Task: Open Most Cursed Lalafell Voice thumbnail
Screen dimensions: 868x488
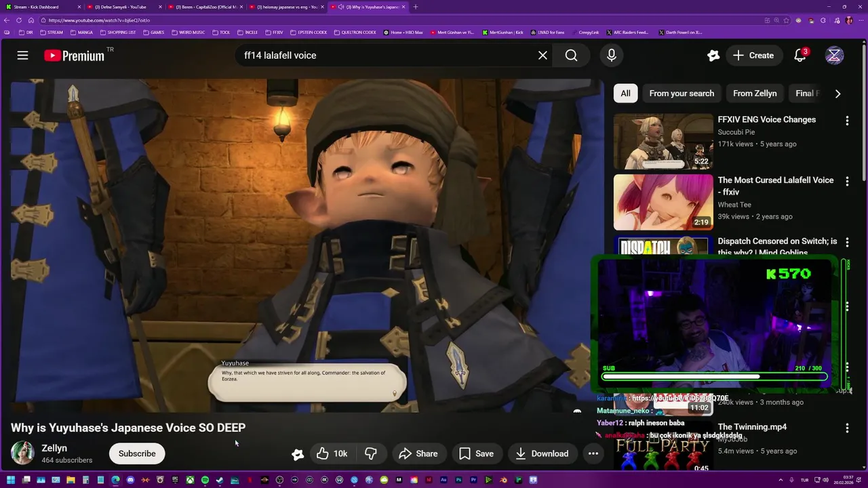Action: (663, 202)
